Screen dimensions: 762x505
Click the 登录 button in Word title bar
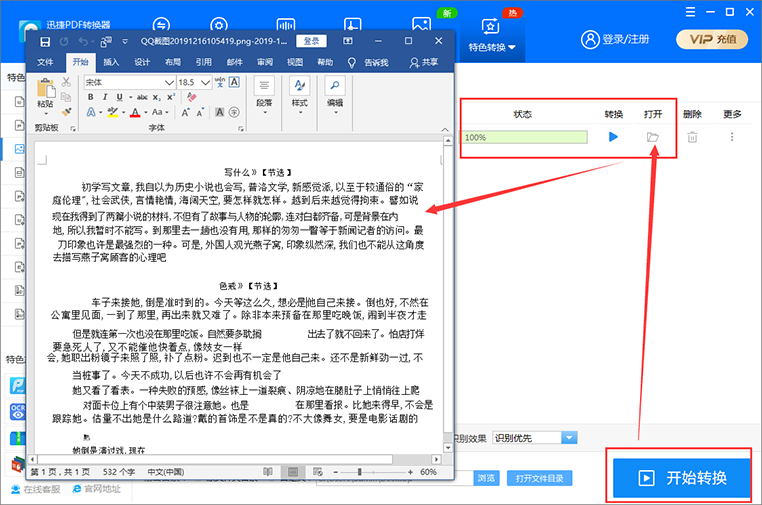312,41
